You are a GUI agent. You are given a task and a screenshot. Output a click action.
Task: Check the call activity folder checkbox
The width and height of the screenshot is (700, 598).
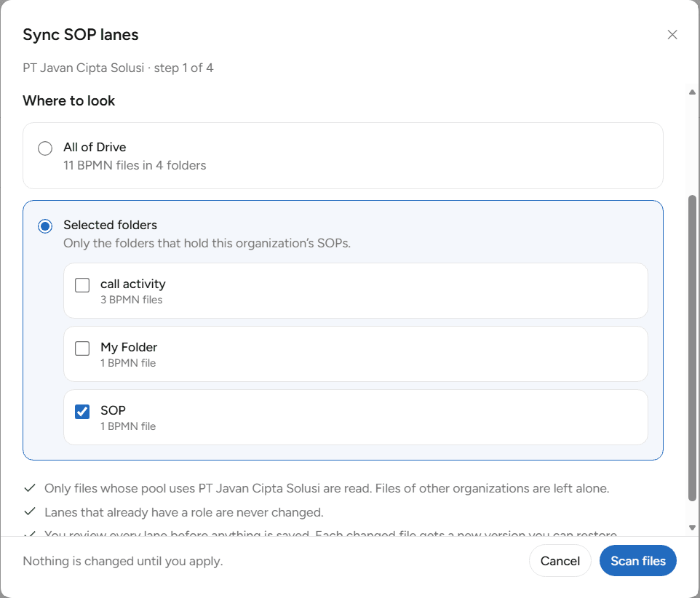click(x=82, y=285)
